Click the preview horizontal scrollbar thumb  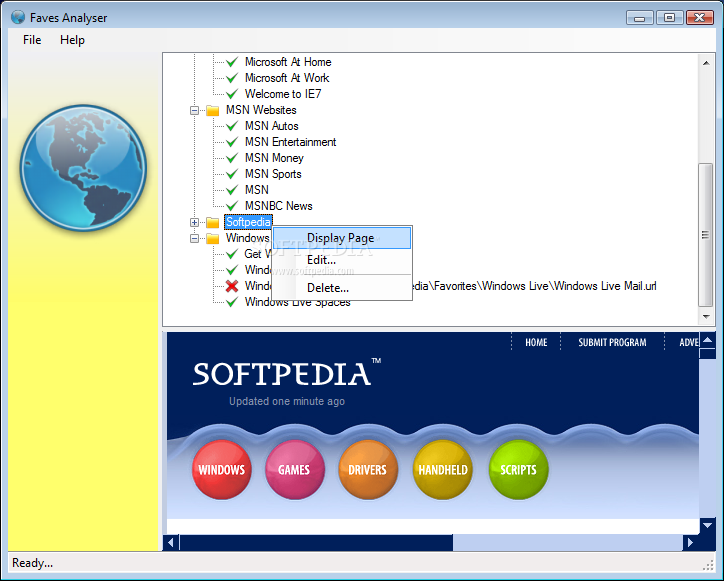click(316, 542)
